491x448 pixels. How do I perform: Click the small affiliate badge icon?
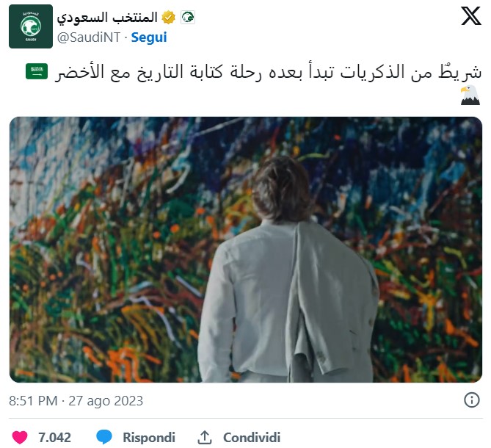click(x=188, y=17)
